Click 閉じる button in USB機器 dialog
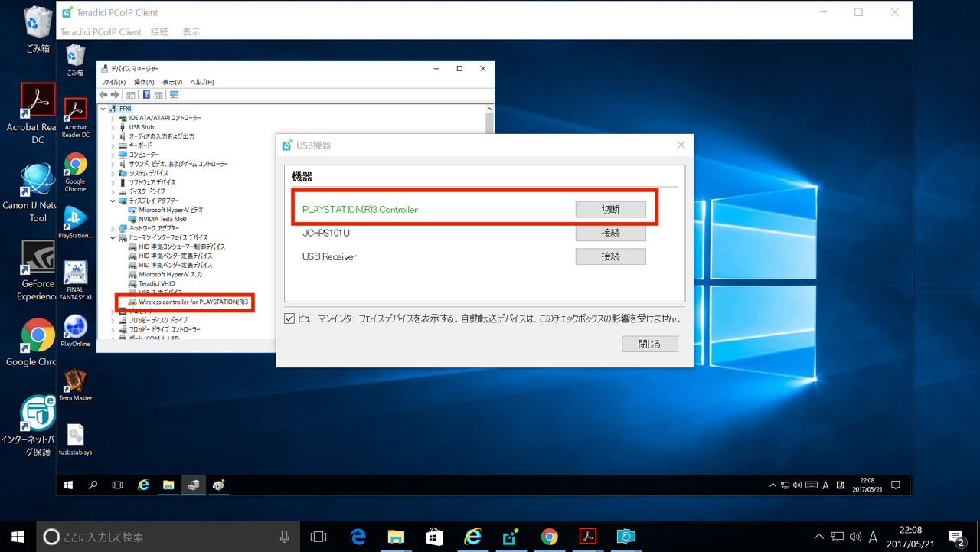Viewport: 980px width, 552px height. coord(650,344)
